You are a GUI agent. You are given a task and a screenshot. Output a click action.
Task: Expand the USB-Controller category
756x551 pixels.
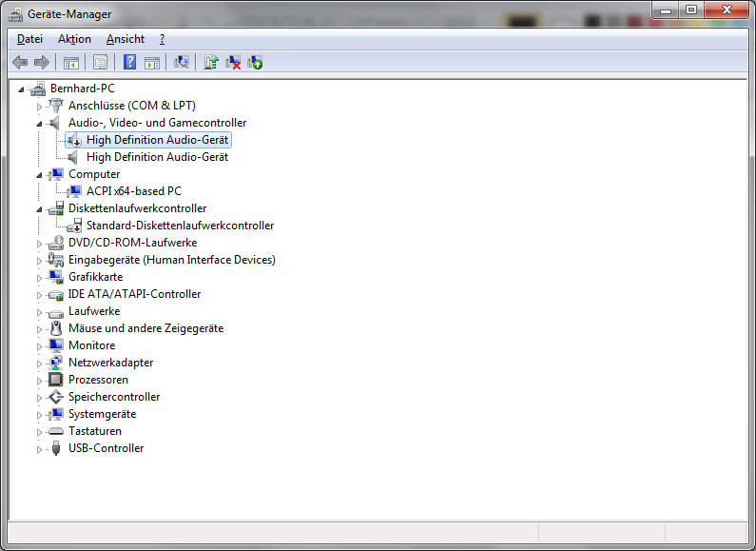coord(40,448)
